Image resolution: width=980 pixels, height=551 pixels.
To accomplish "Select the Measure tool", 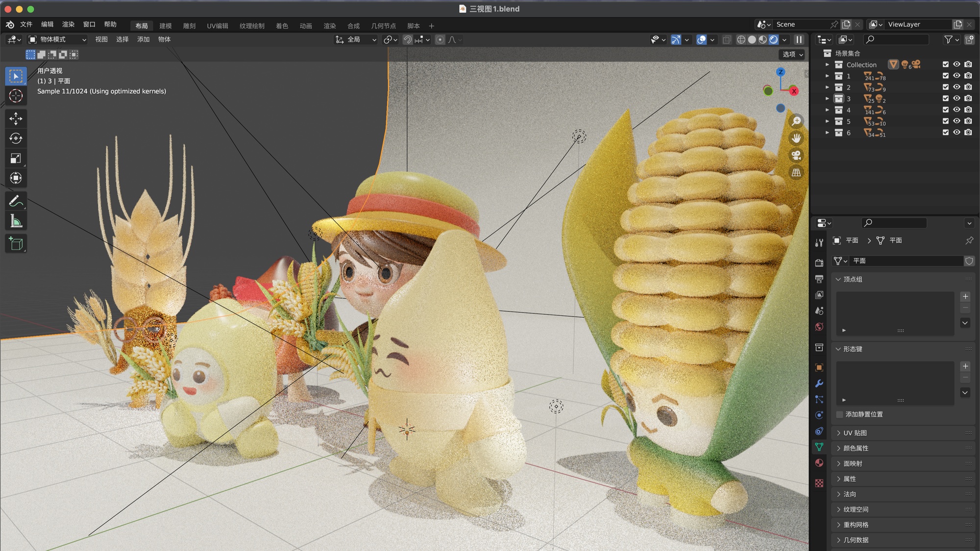I will coord(16,221).
